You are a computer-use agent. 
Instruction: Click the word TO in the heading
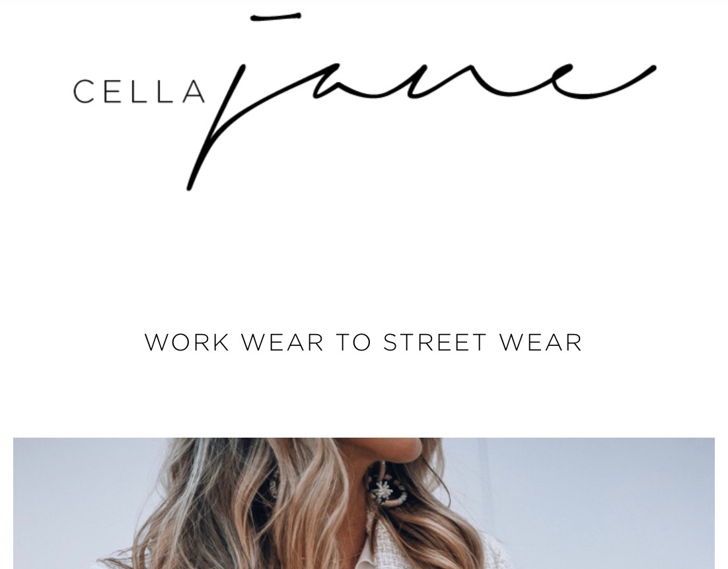353,343
